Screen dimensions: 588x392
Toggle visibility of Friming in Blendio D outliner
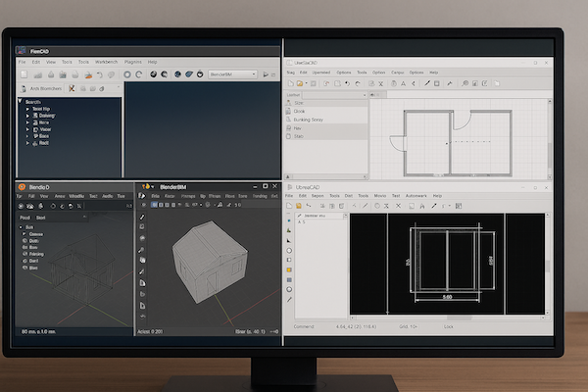click(24, 254)
